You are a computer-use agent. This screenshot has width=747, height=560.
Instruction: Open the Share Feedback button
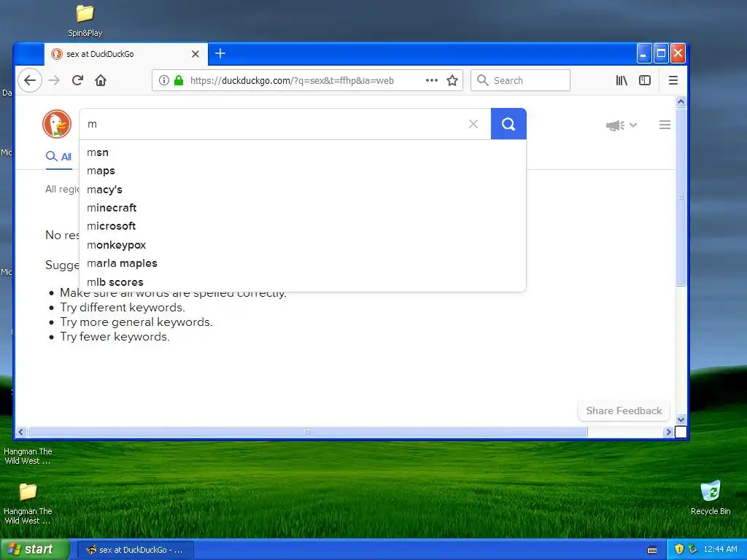pos(624,411)
